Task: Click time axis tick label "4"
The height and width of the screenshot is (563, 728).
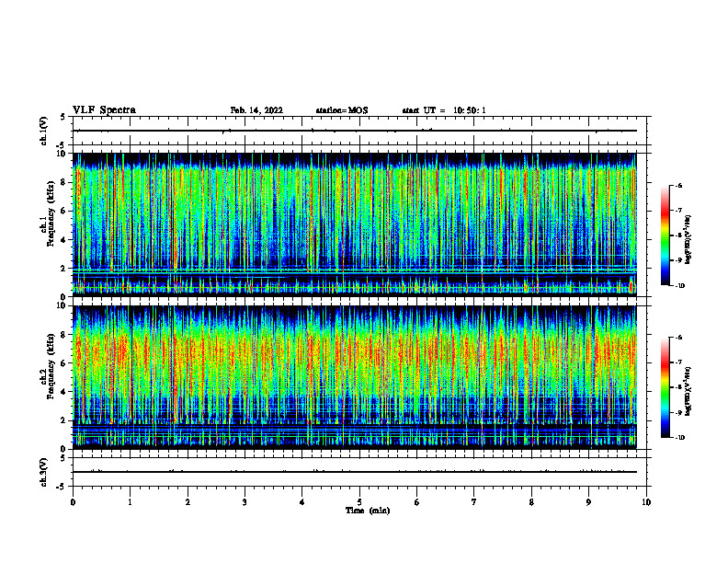Action: point(302,502)
